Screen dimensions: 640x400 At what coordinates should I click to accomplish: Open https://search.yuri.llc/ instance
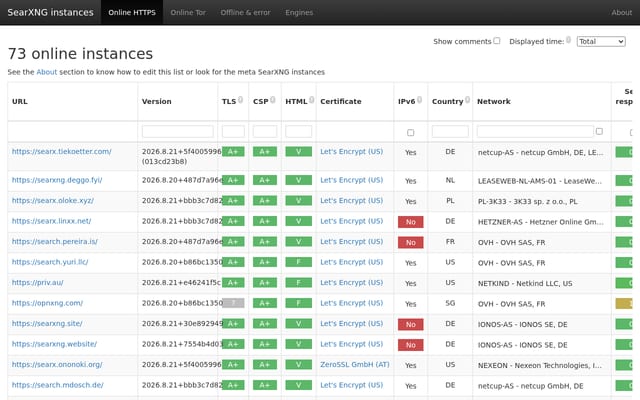pos(50,262)
